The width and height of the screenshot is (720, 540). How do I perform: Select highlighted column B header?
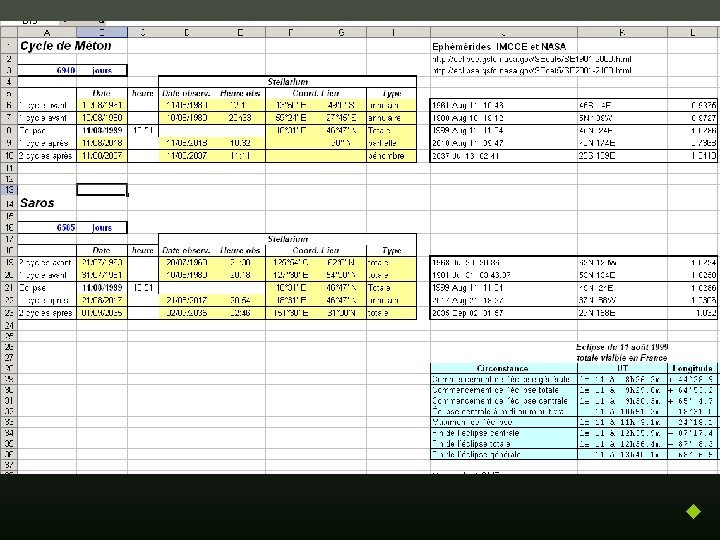pyautogui.click(x=102, y=33)
